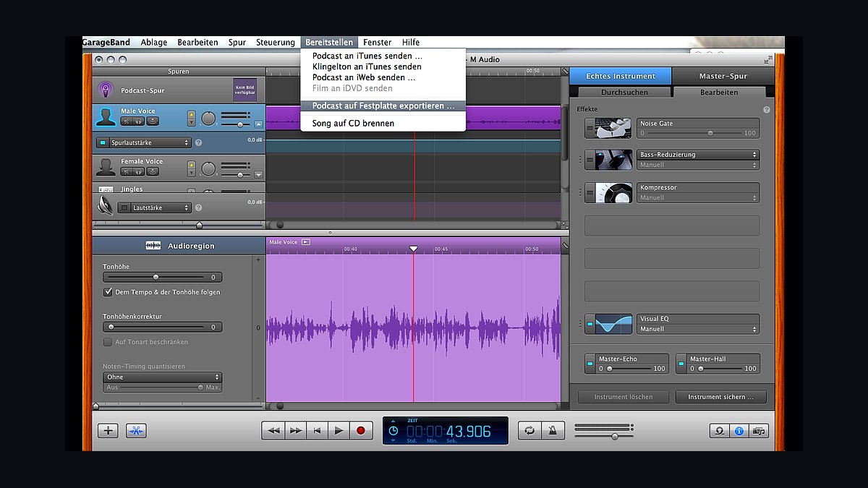868x488 pixels.
Task: Click the help icon next to Lautstärke dropdown
Action: 198,207
